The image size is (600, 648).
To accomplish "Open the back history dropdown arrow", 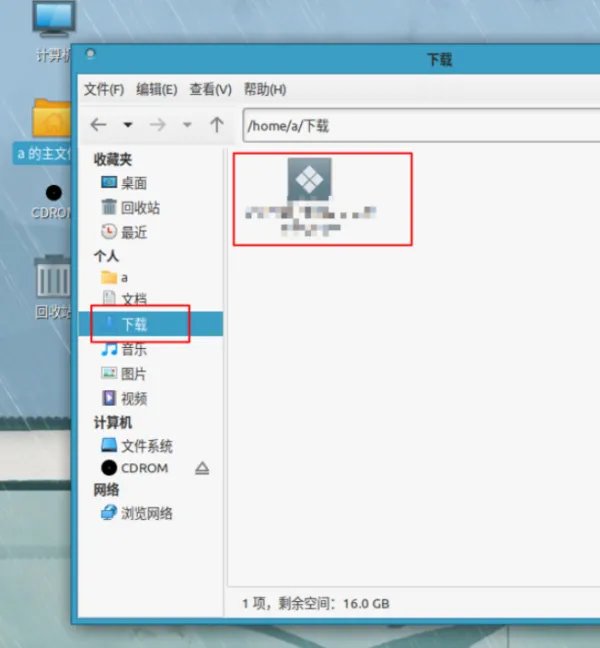I will click(128, 124).
